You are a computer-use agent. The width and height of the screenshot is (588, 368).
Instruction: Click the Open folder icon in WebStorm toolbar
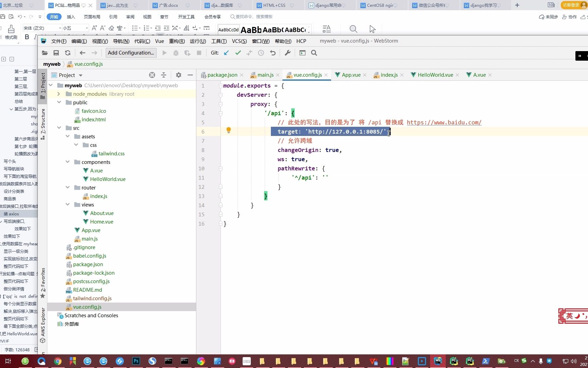click(x=45, y=53)
